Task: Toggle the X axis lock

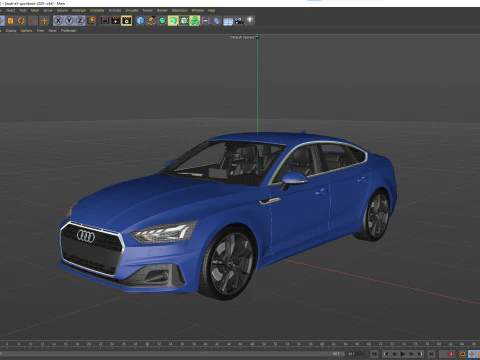Action: (58, 21)
